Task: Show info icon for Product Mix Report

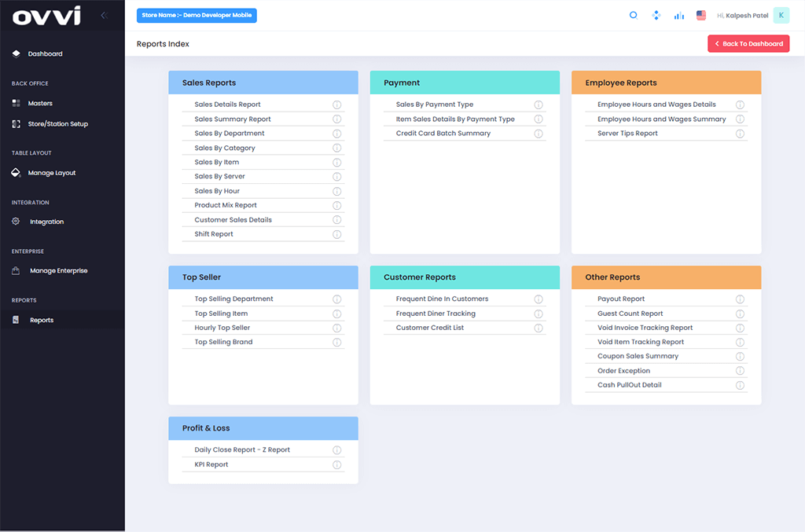Action: point(336,205)
